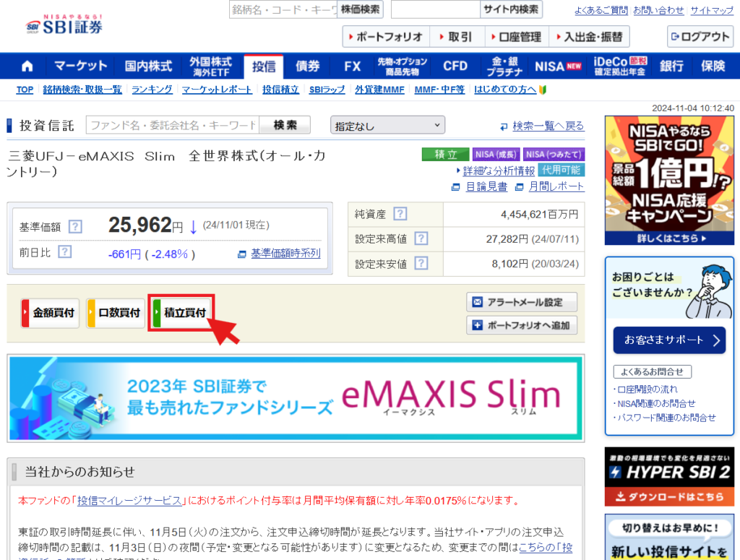Open the ランキング link

[x=152, y=89]
